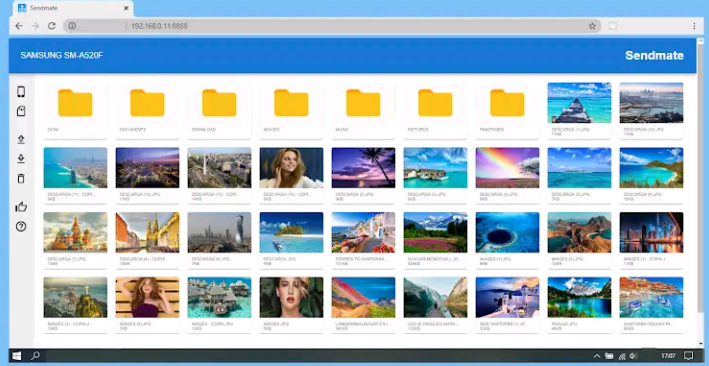Open Landmannalaugar colorful mountains thumbnail
This screenshot has height=366, width=709.
click(x=363, y=297)
